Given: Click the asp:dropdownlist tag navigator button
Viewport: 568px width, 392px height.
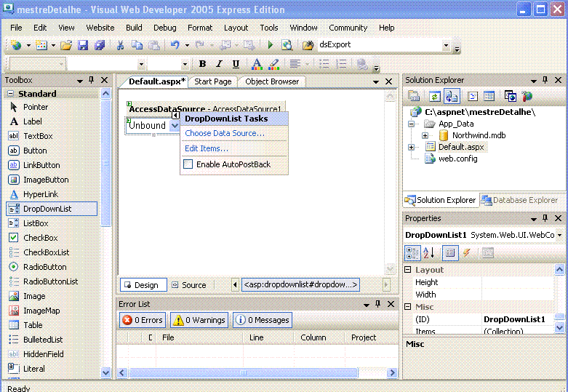Looking at the screenshot, I should 300,285.
